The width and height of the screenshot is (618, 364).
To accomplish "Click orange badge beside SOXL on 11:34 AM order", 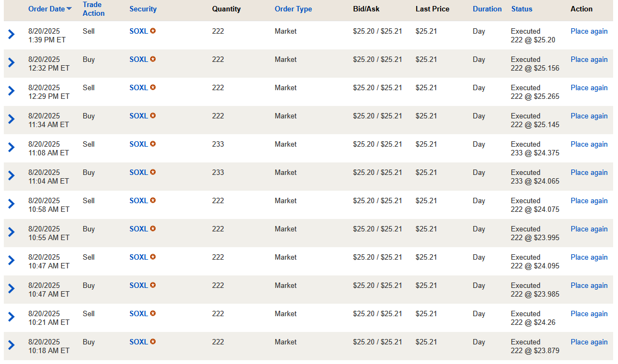I will click(153, 116).
